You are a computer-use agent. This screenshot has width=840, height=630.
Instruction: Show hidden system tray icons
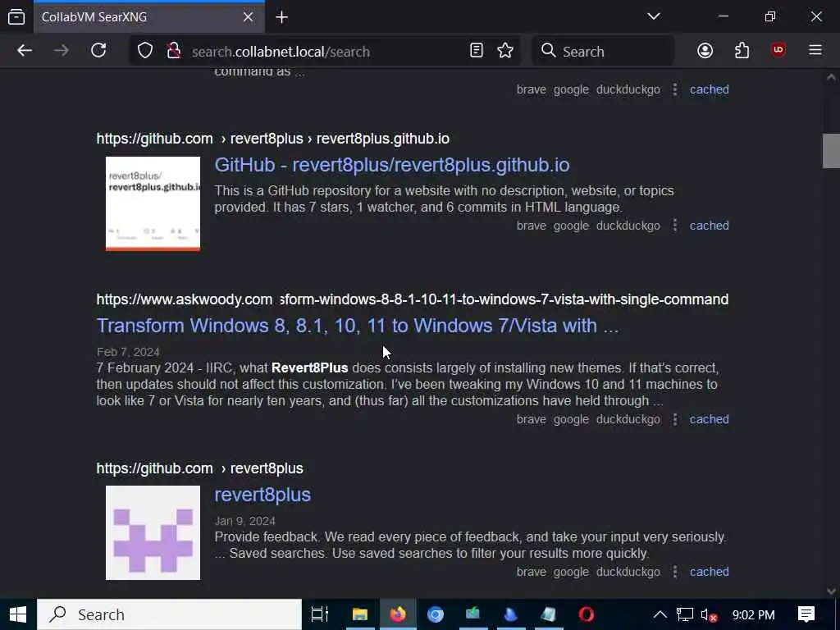pyautogui.click(x=660, y=614)
